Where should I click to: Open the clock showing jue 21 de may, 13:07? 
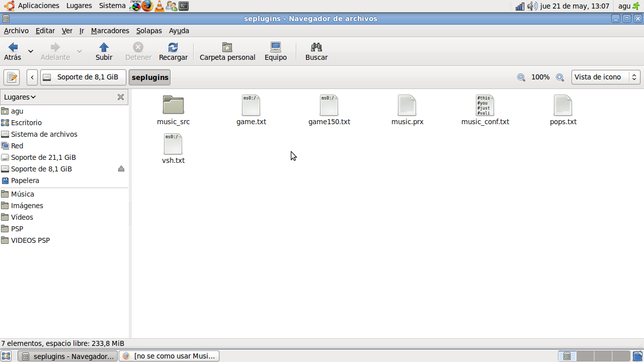pyautogui.click(x=575, y=6)
